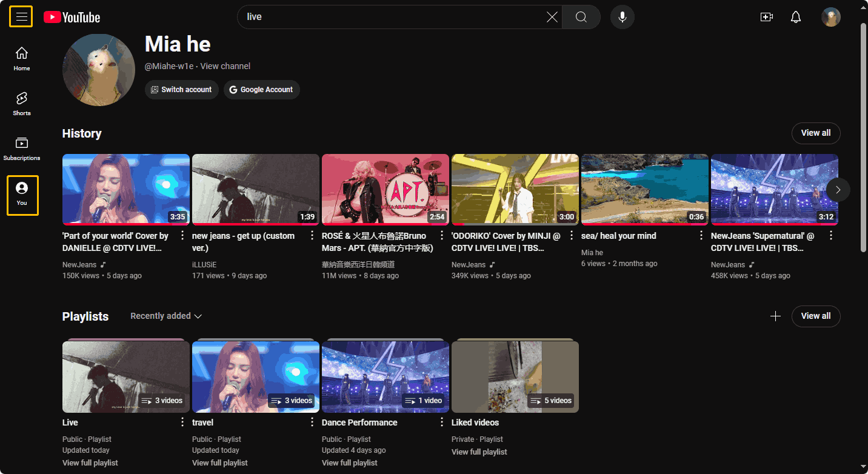This screenshot has width=868, height=474.
Task: View full playlist under travel
Action: pos(220,463)
